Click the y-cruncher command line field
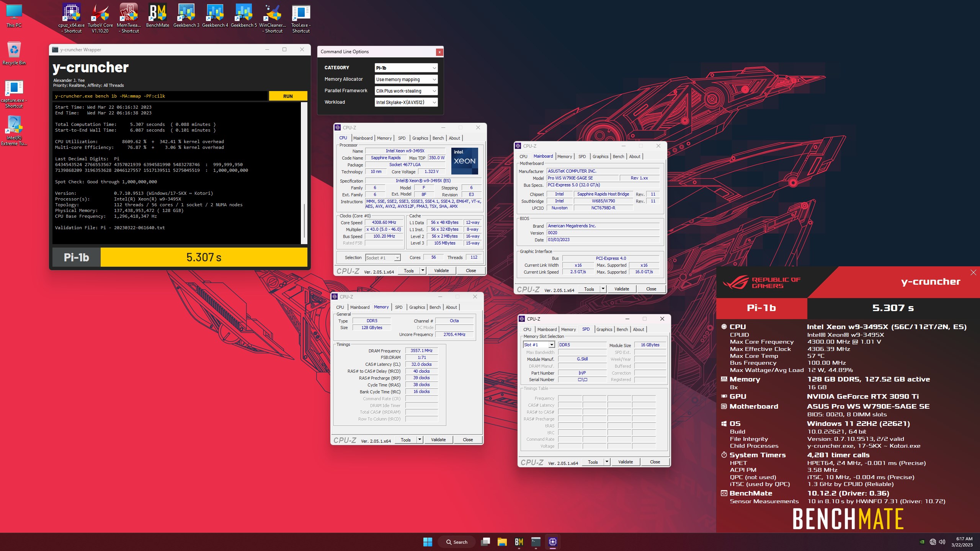Viewport: 980px width, 551px height. (160, 96)
